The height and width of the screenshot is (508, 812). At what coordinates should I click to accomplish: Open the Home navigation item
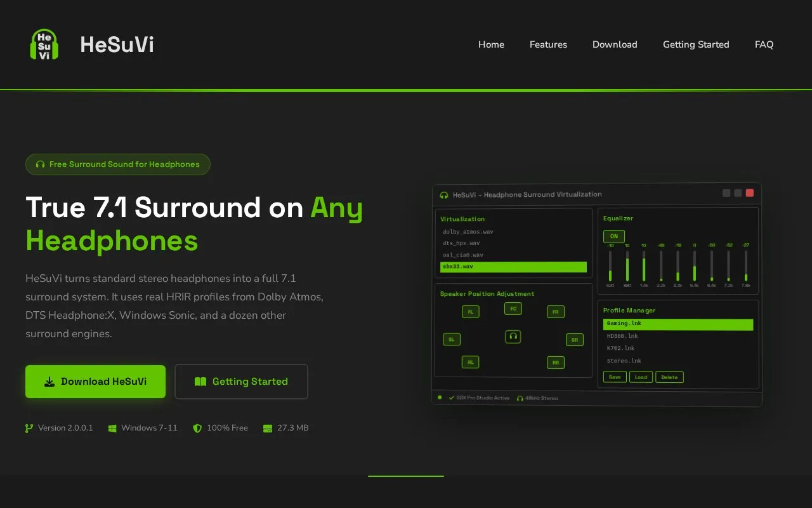tap(491, 44)
